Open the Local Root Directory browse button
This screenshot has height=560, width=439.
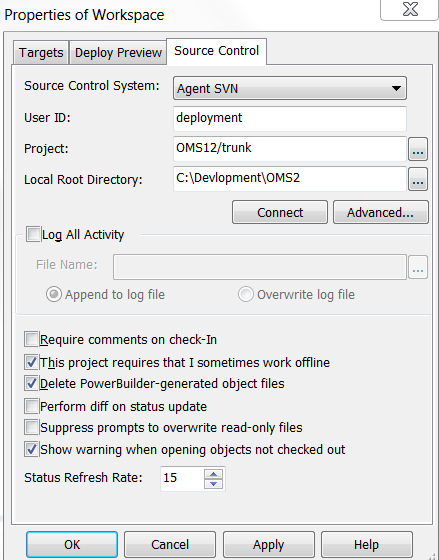(418, 179)
